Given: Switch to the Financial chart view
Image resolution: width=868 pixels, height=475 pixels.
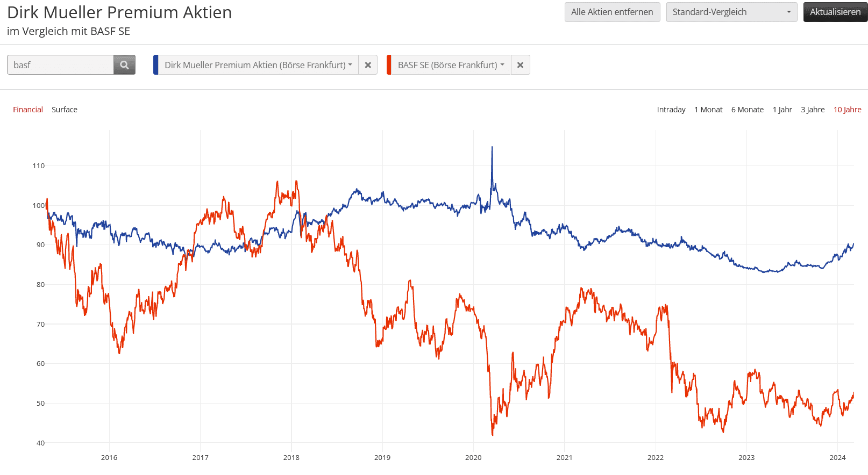Looking at the screenshot, I should point(28,110).
